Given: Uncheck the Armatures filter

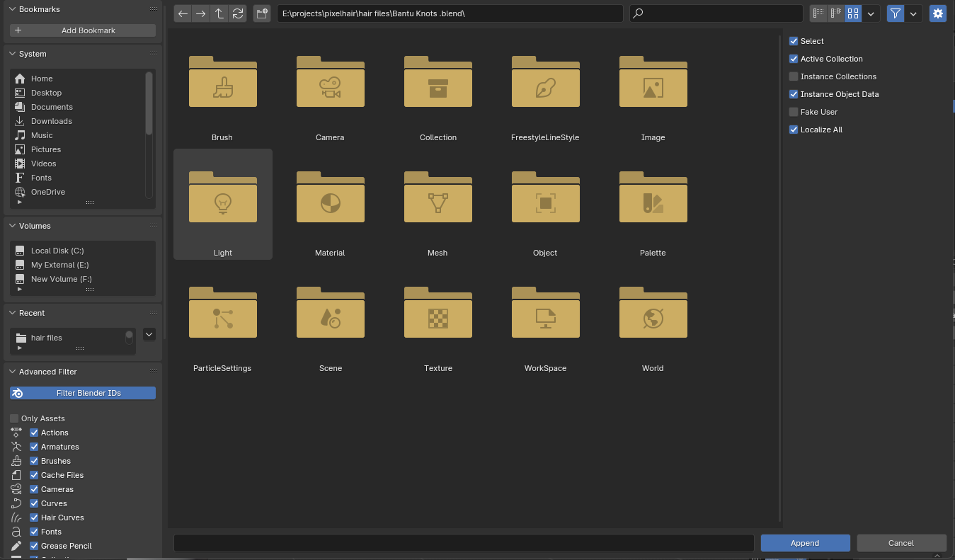Looking at the screenshot, I should 34,447.
